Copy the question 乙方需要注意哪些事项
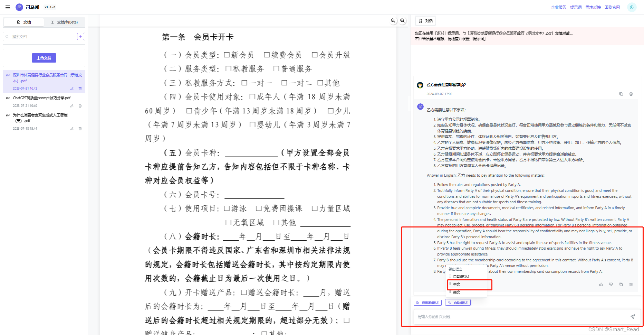 point(621,94)
